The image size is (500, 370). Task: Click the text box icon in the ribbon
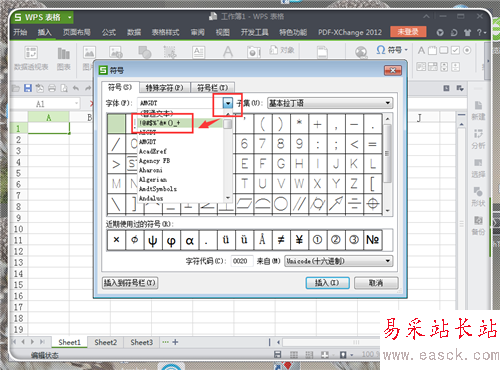(198, 52)
